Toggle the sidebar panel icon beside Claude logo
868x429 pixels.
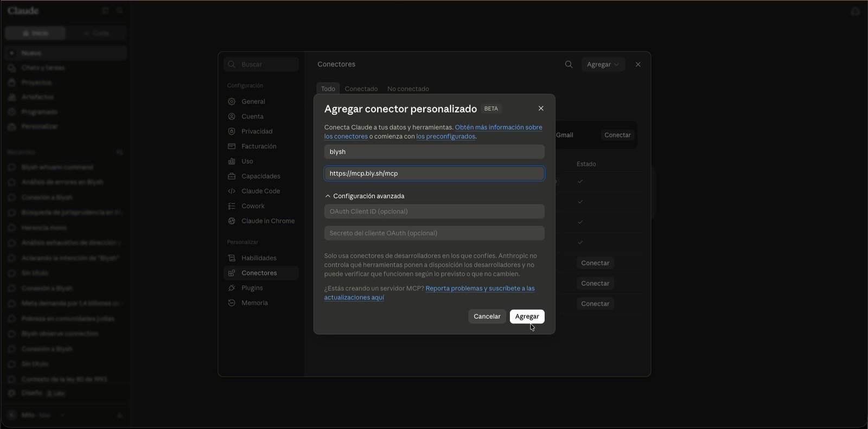(105, 11)
